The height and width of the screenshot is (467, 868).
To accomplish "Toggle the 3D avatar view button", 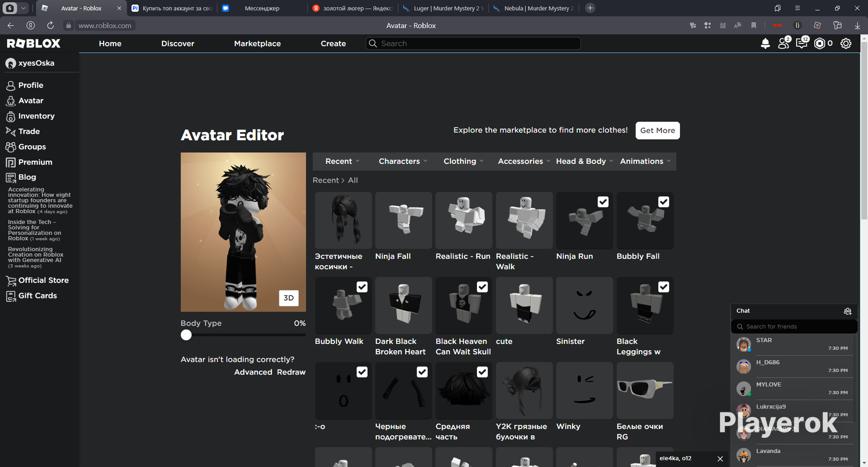I will pyautogui.click(x=288, y=298).
